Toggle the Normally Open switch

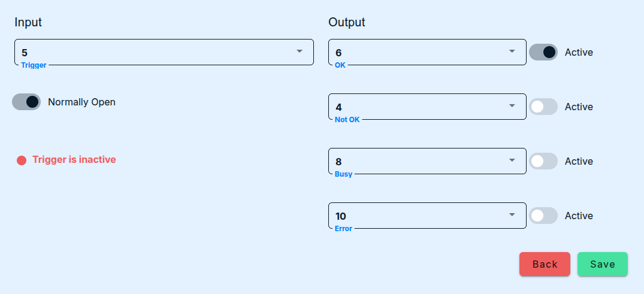26,102
